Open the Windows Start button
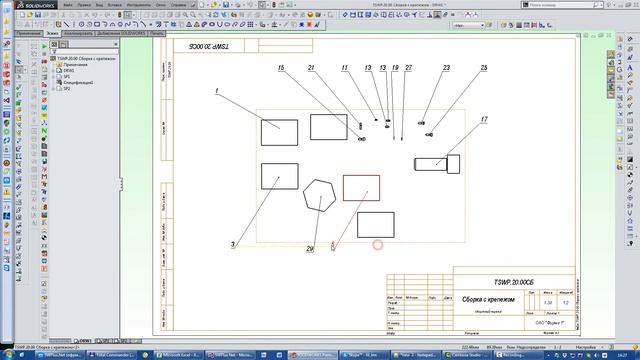This screenshot has width=640, height=360. coord(8,355)
